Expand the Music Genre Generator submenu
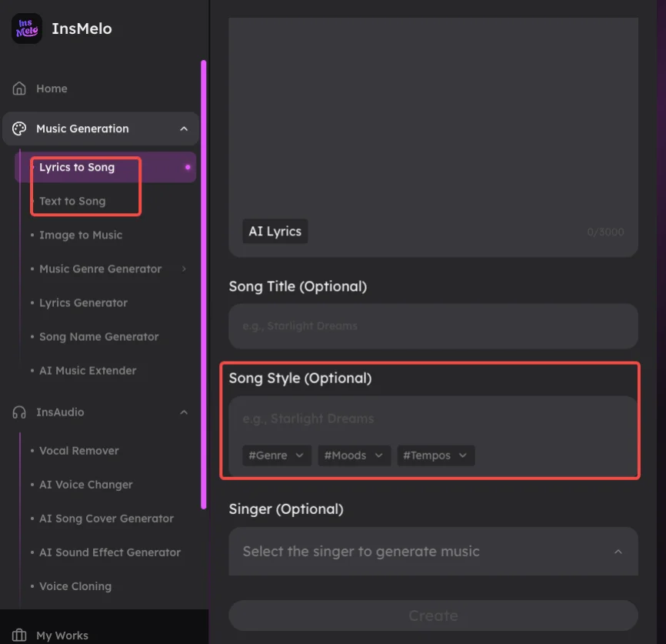The image size is (666, 644). pyautogui.click(x=185, y=269)
